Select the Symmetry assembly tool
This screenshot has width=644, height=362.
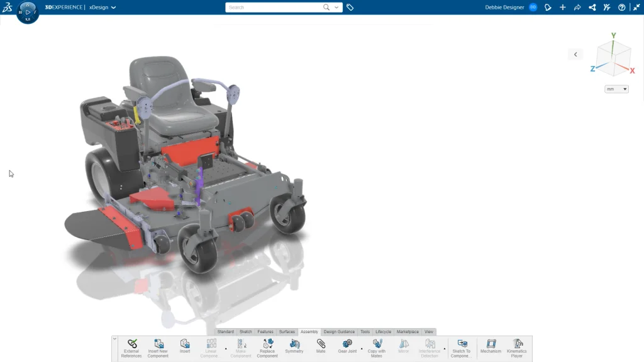[294, 347]
